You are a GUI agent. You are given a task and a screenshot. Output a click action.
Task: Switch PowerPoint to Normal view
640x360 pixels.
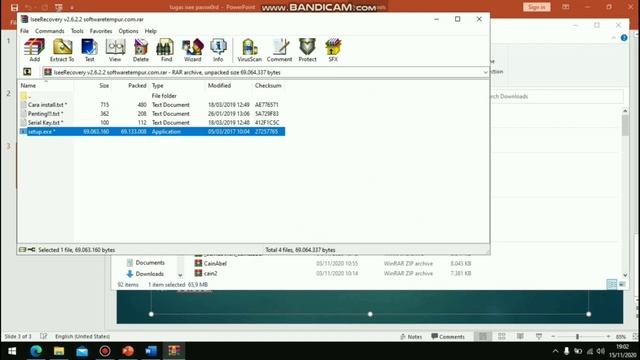[x=483, y=336]
